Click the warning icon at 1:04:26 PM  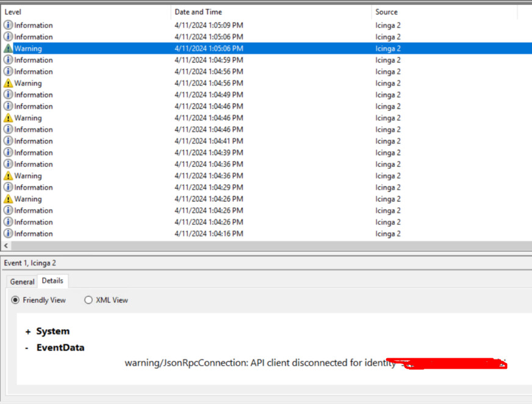point(8,199)
